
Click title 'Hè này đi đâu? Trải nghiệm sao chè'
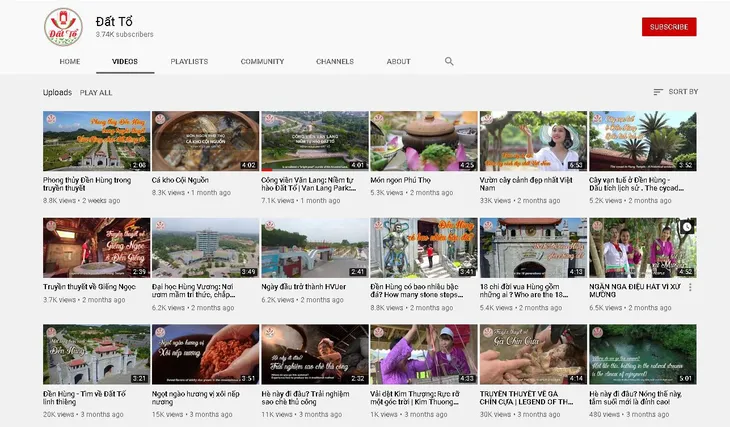click(305, 398)
